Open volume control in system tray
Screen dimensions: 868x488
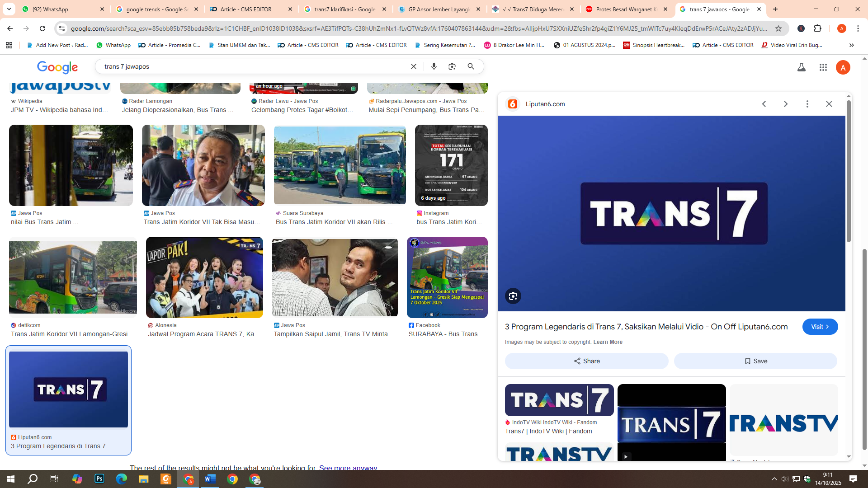pyautogui.click(x=785, y=479)
